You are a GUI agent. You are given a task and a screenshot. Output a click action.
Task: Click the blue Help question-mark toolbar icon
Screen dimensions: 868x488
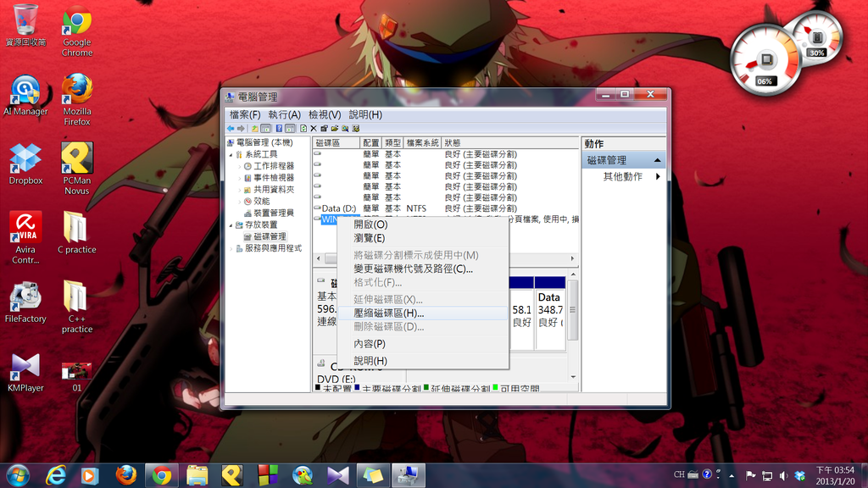click(279, 129)
